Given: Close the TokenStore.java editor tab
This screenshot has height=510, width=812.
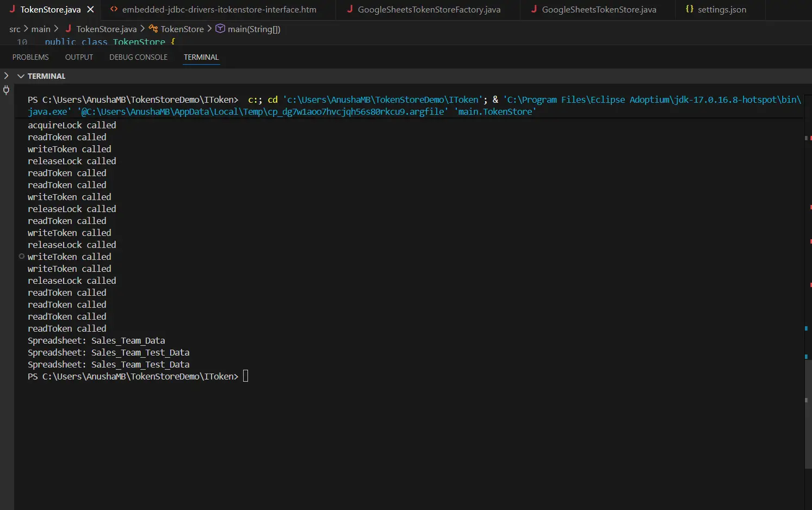Looking at the screenshot, I should point(90,10).
